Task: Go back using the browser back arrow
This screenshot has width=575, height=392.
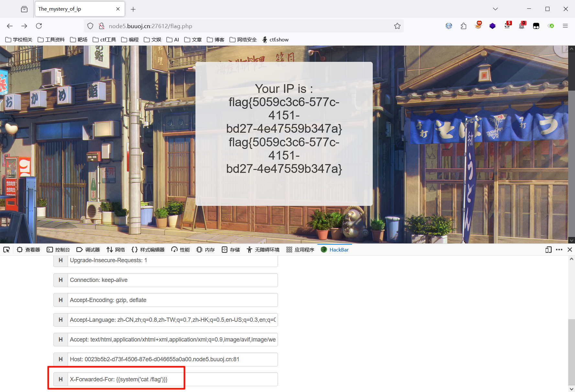Action: click(x=10, y=26)
